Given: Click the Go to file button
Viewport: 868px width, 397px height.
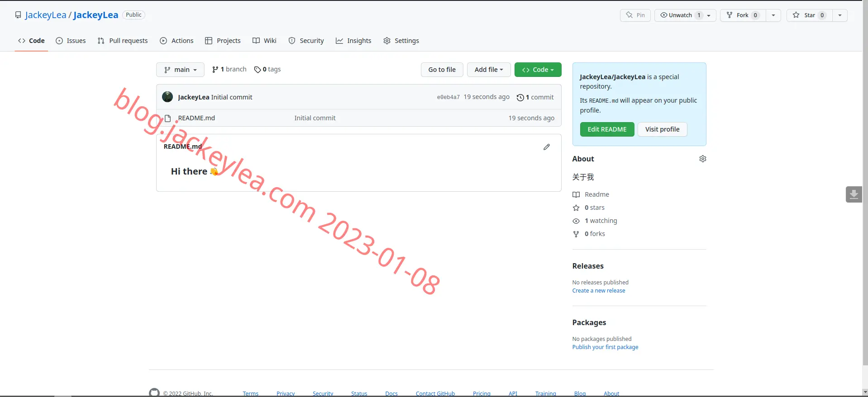Looking at the screenshot, I should [442, 70].
